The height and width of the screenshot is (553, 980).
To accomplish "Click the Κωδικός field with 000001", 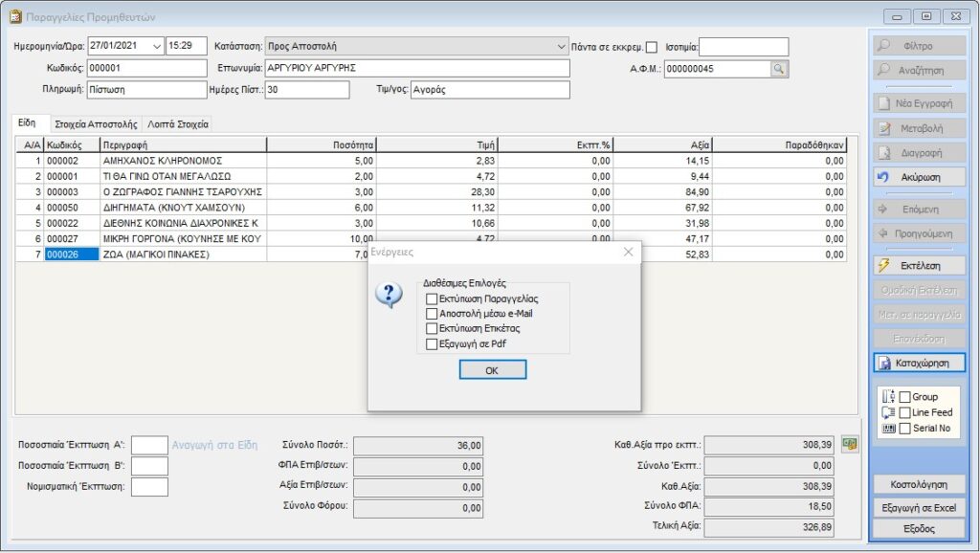I will pyautogui.click(x=146, y=68).
